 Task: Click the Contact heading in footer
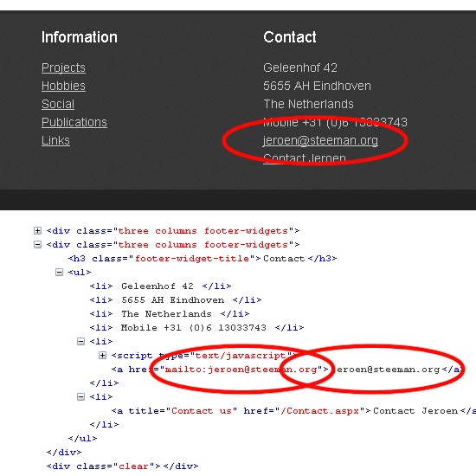[290, 37]
